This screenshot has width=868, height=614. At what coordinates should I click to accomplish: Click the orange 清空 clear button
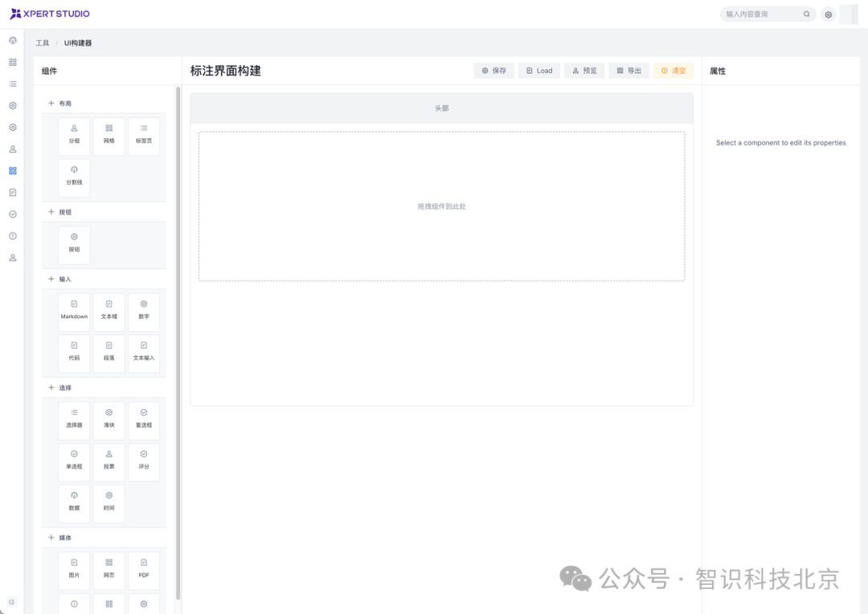pos(674,70)
